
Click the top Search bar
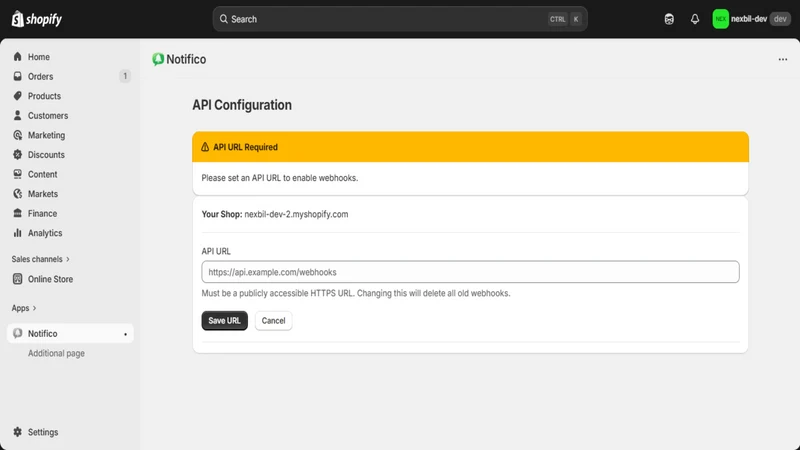click(x=400, y=19)
